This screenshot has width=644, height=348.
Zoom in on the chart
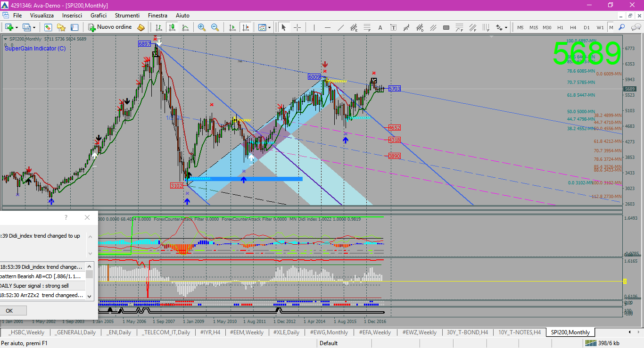202,27
